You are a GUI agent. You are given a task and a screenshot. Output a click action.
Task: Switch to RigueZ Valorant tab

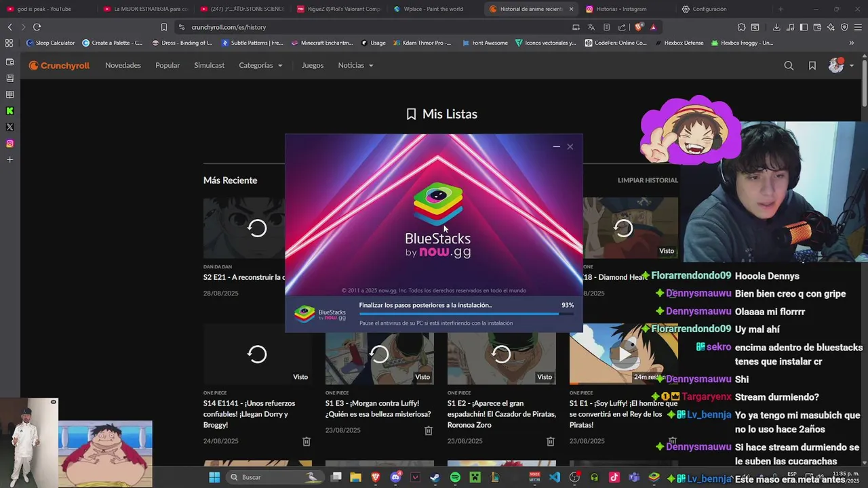coord(338,9)
